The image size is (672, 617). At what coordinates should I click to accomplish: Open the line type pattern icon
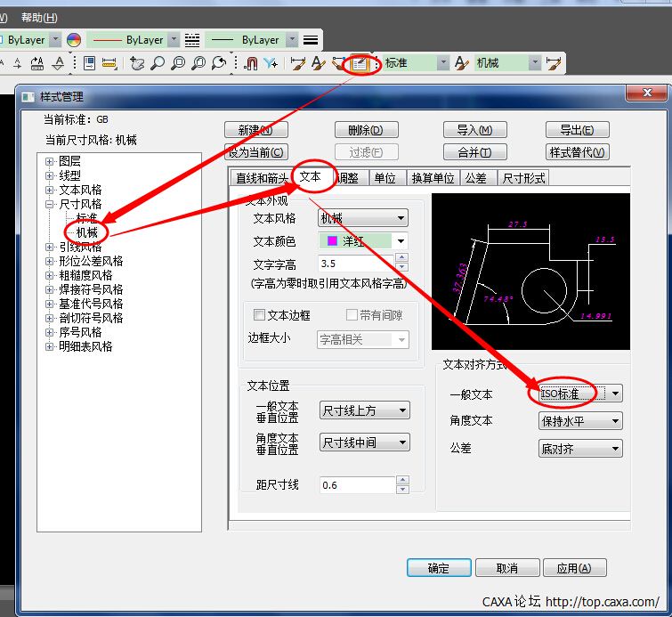point(192,40)
